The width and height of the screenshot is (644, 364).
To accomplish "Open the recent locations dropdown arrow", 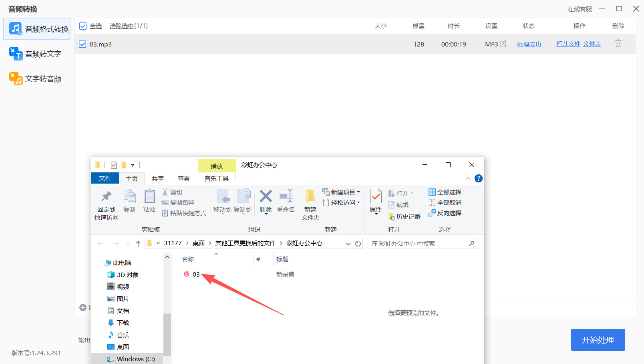I will [x=128, y=243].
